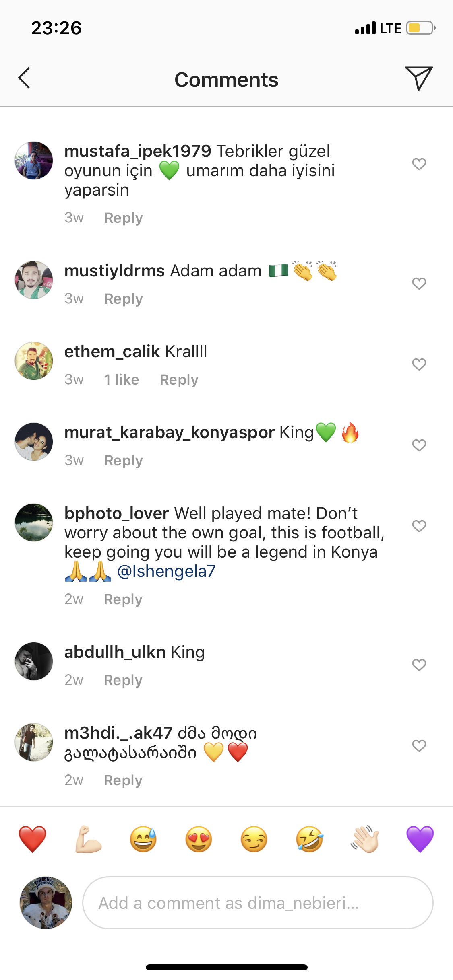This screenshot has width=453, height=980.
Task: Tap the paper plane share icon
Action: click(418, 78)
